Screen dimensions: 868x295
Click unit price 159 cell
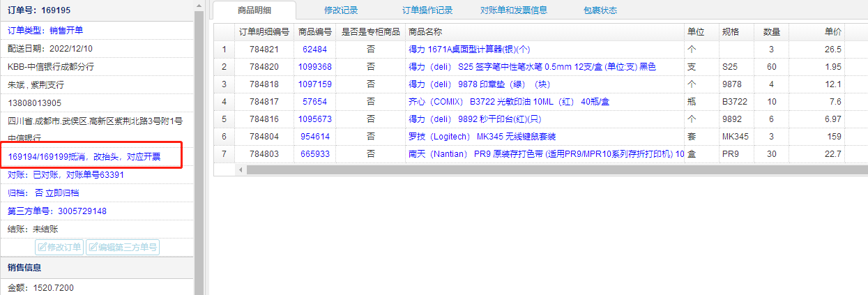(817, 137)
